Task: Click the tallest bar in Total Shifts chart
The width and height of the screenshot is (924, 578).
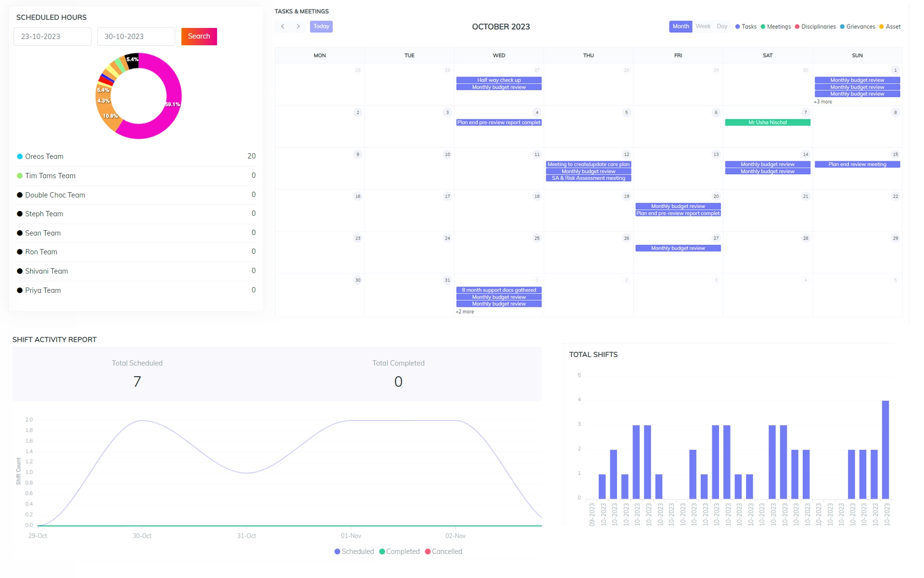Action: [885, 449]
